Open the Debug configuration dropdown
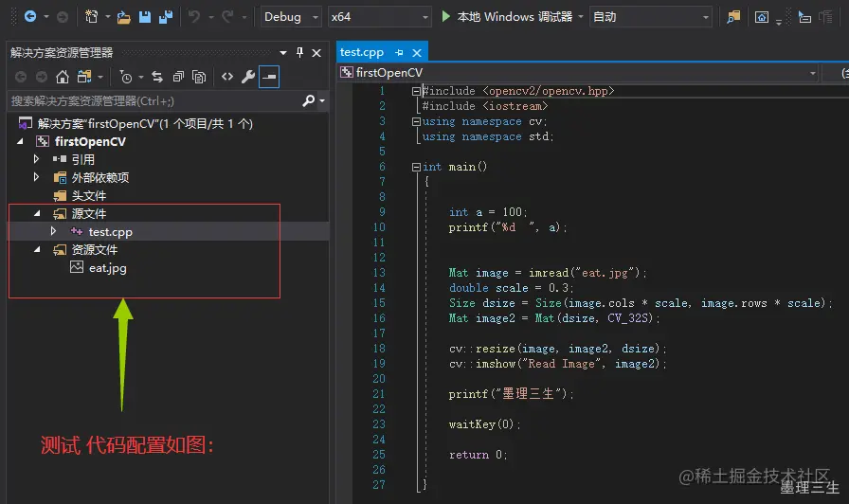Image resolution: width=849 pixels, height=504 pixels. coord(291,17)
